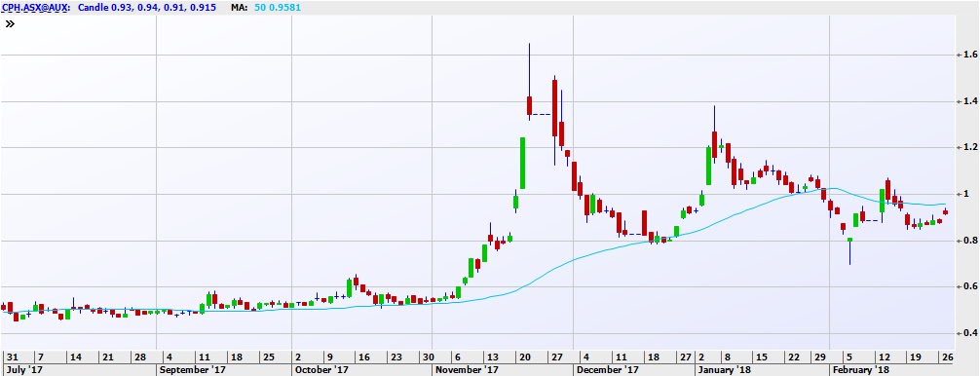Open the CPH.ASX@AUX symbol link
Image resolution: width=980 pixels, height=376 pixels.
coord(35,8)
